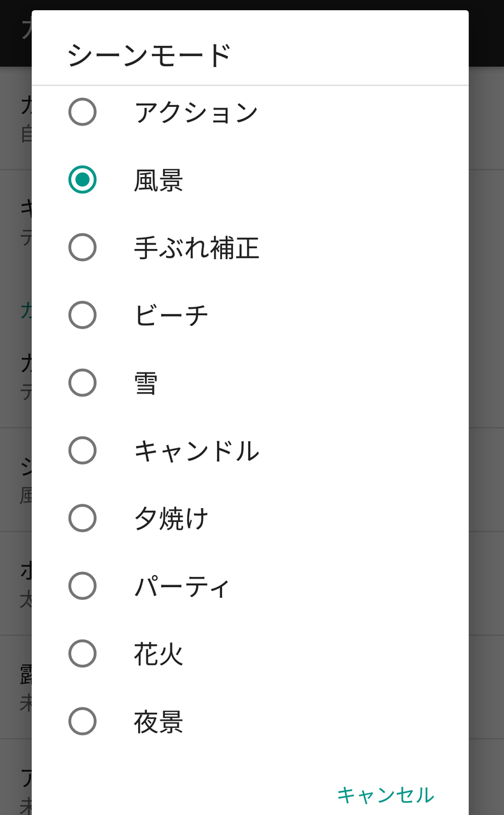The height and width of the screenshot is (815, 504).
Task: Click the シーンモード dialog title
Action: pyautogui.click(x=149, y=55)
